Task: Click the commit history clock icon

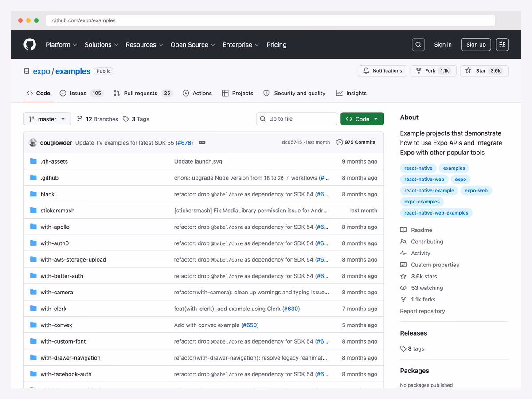Action: (340, 142)
